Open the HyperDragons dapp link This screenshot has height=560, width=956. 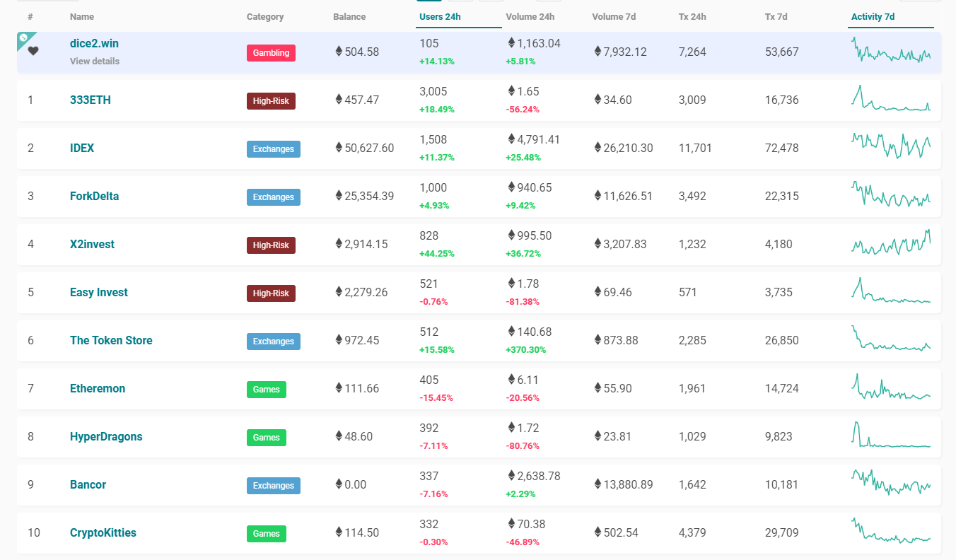pos(106,436)
